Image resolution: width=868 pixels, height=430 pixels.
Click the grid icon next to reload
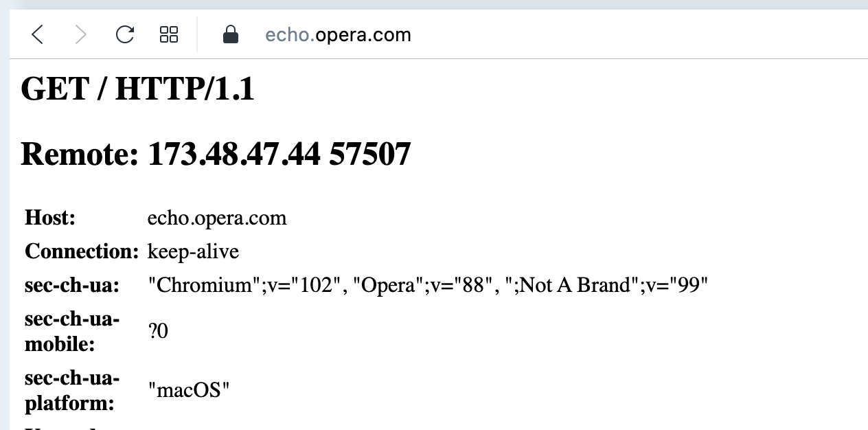coord(168,34)
